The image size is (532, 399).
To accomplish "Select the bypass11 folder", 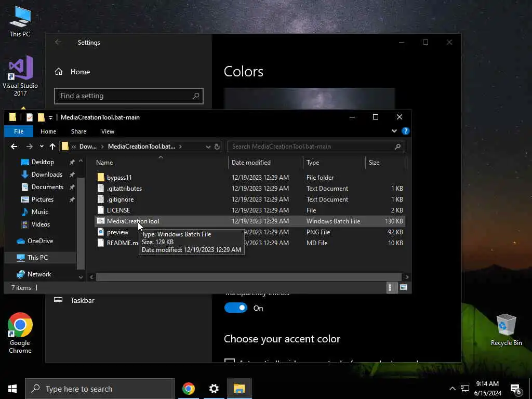I will [250, 178].
